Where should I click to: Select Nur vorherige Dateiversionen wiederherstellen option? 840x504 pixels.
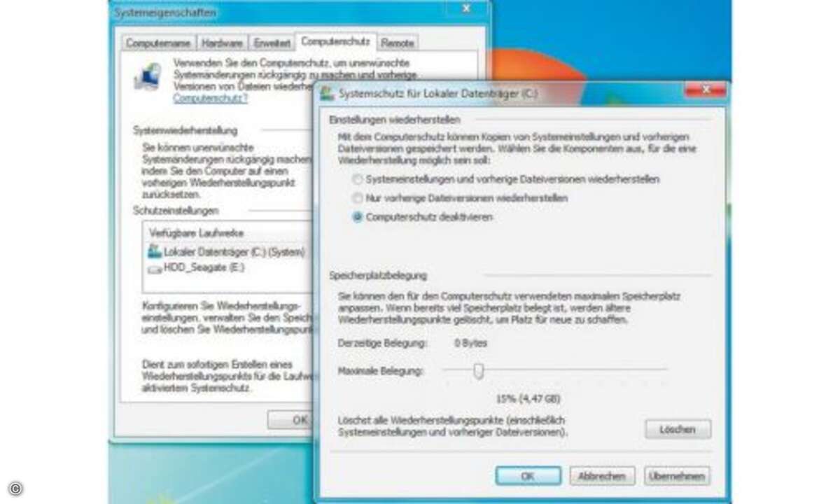460,198
